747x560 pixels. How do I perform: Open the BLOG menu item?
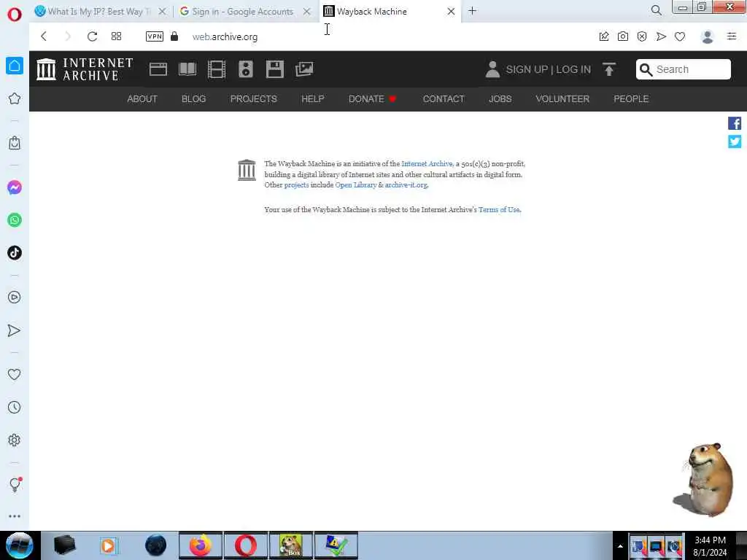(x=193, y=99)
